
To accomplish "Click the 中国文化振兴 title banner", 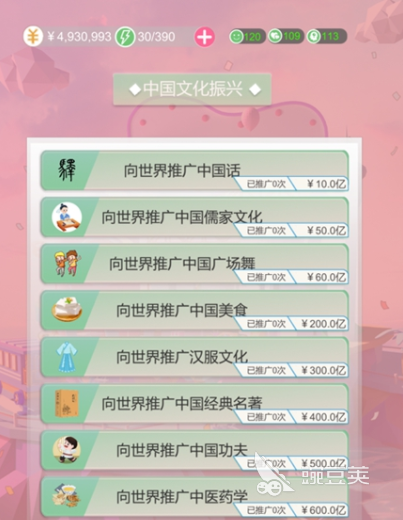I will coord(192,89).
